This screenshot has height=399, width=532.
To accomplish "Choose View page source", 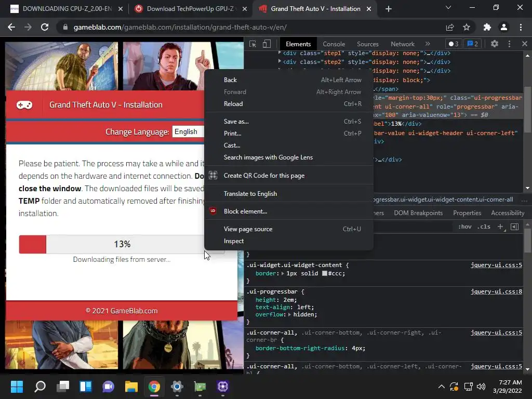I will click(x=289, y=229).
